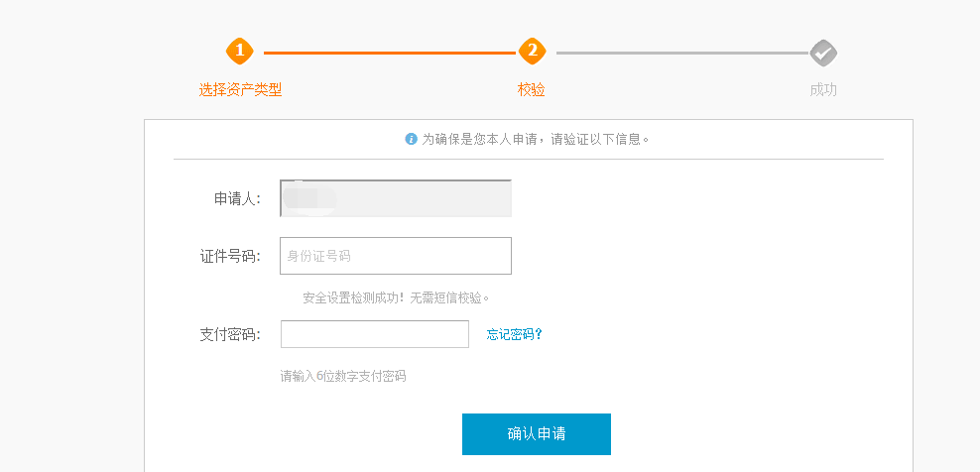The image size is (980, 472).
Task: Focus the 身份证号码 input field
Action: (396, 256)
